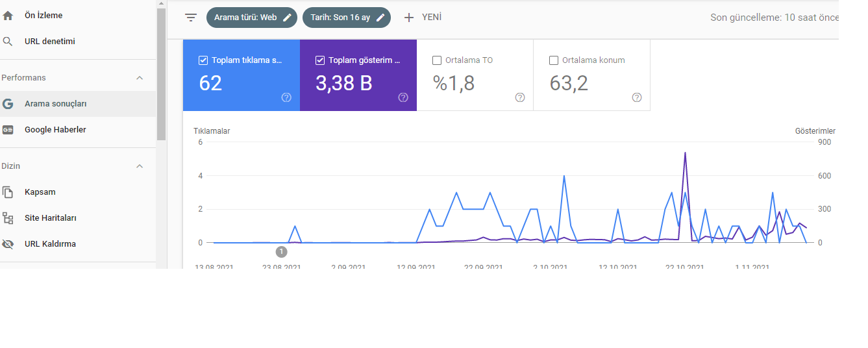Click the 62 total clicks value
This screenshot has height=348, width=868.
211,83
